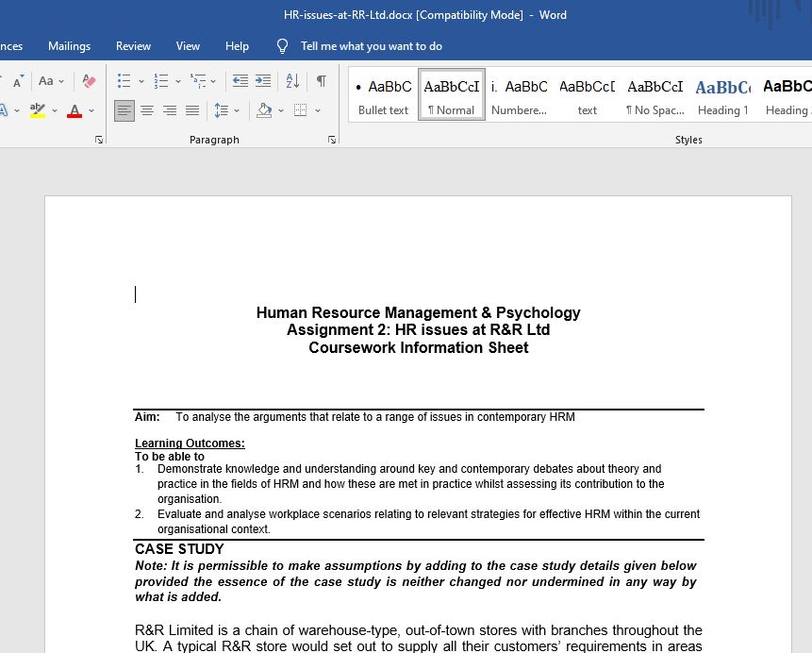Apply the Heading 1 style
This screenshot has height=653, width=812.
[723, 95]
